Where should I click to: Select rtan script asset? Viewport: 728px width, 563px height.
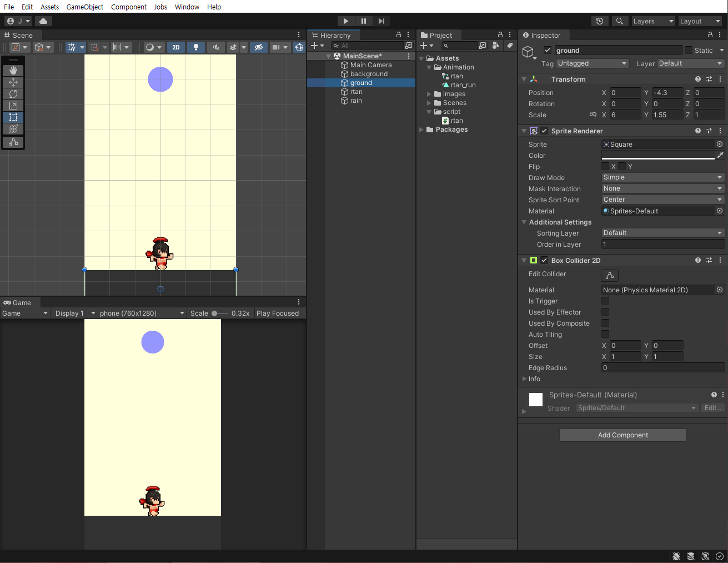(x=457, y=121)
